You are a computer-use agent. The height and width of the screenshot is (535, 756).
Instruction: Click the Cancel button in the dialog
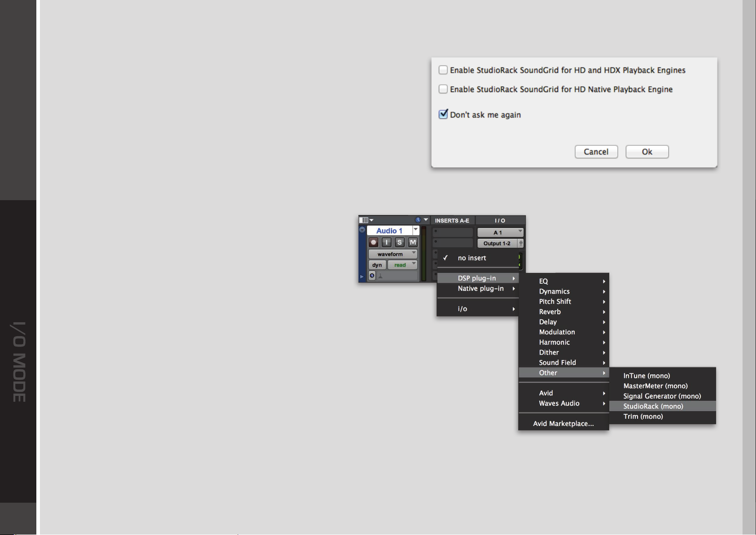tap(596, 152)
